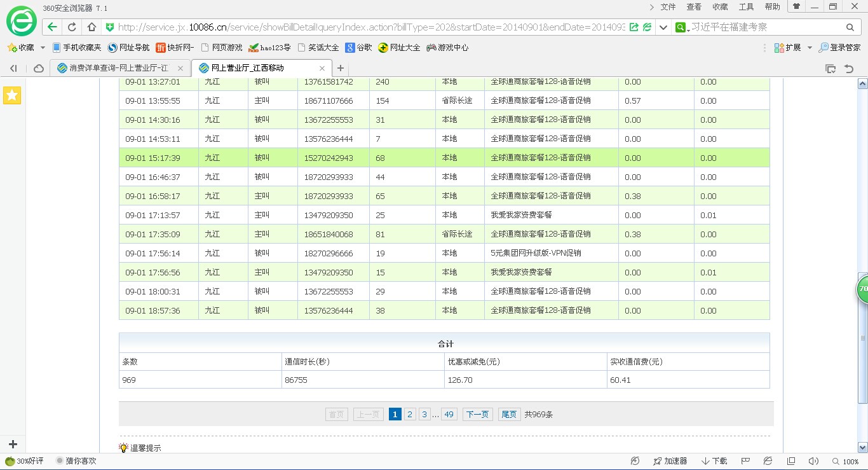Go to 下一页 next page

click(477, 415)
